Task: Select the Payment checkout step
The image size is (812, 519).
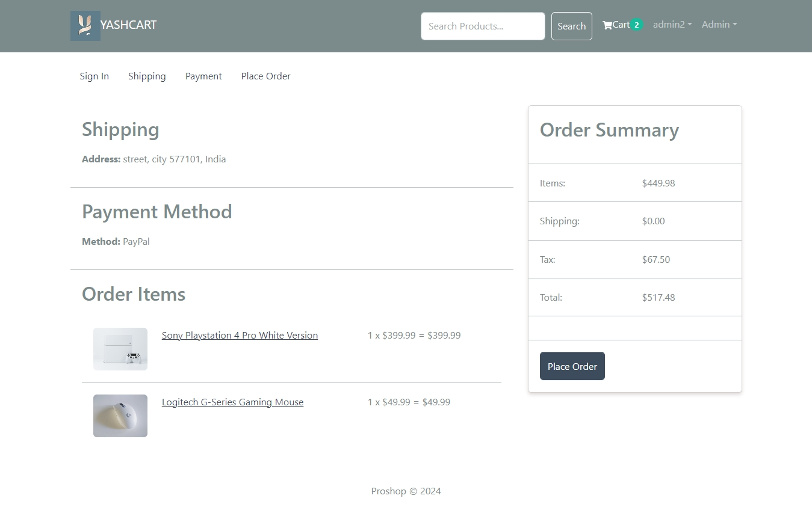Action: point(203,76)
